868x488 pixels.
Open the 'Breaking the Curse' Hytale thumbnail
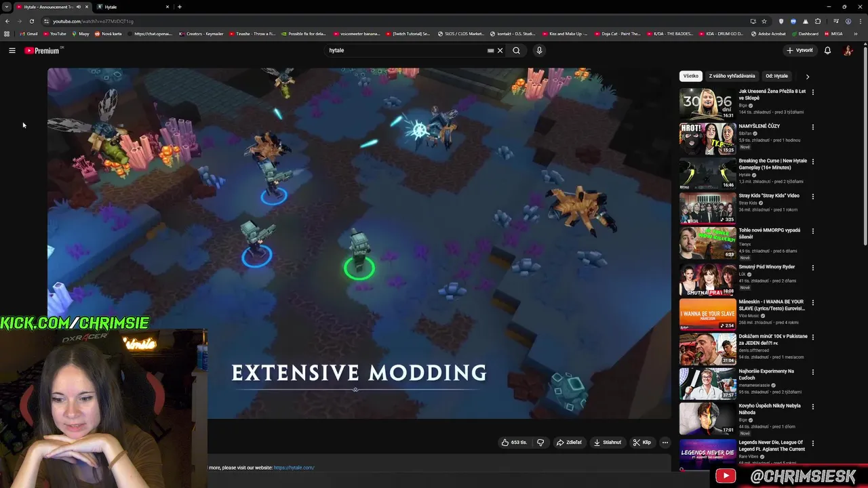coord(707,174)
